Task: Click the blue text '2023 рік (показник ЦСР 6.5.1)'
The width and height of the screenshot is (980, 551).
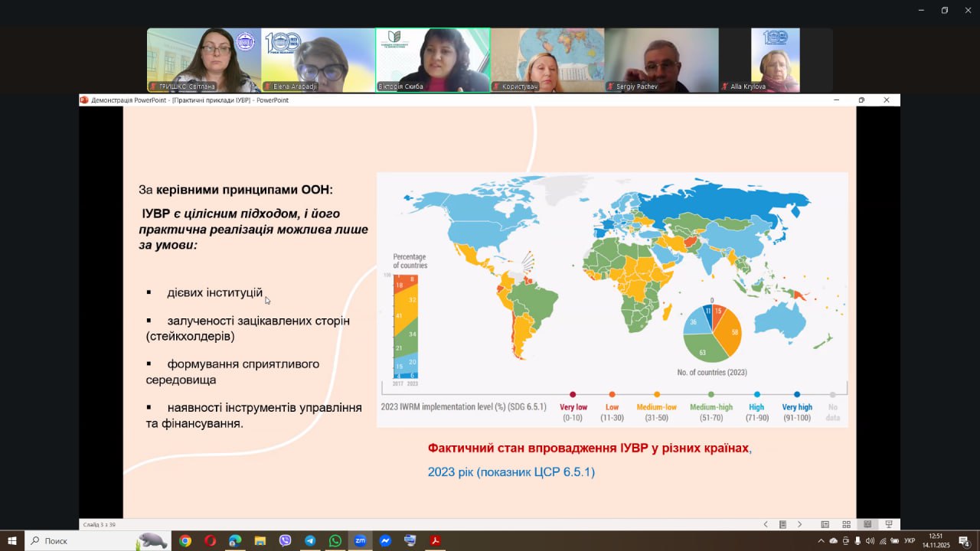Action: point(511,472)
